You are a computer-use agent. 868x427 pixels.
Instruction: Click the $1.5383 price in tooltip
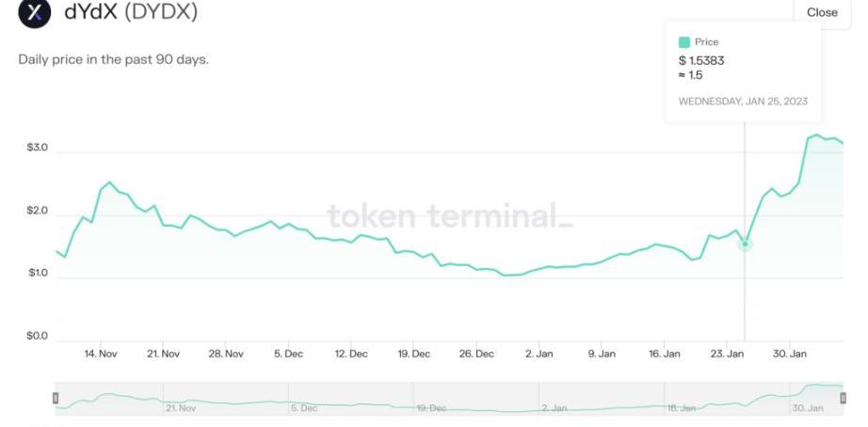pos(701,60)
